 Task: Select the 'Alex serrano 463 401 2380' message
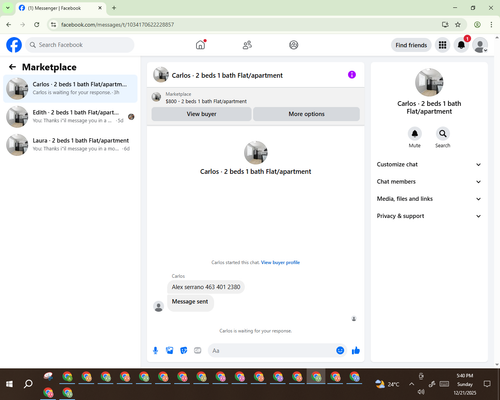tap(206, 287)
